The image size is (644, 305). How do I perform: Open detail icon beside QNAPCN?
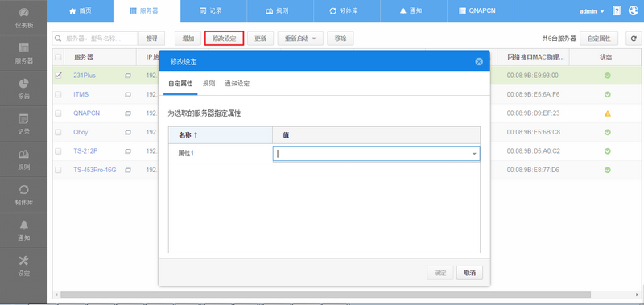tap(128, 113)
